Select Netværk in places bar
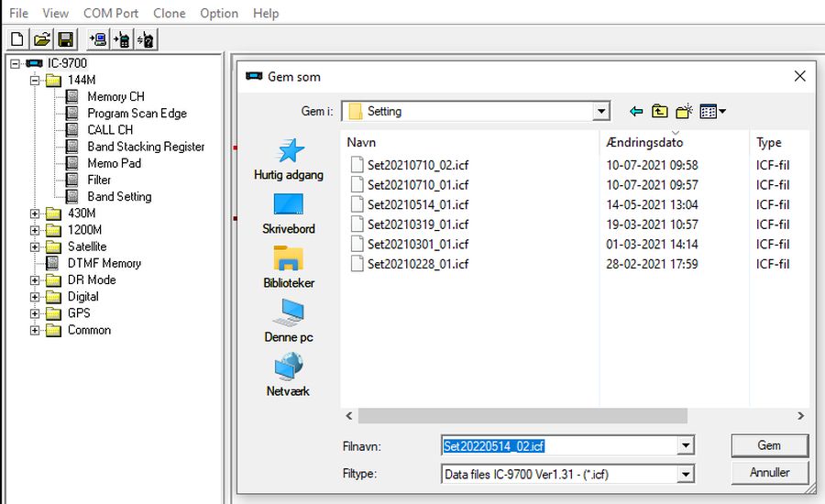This screenshot has width=825, height=504. 288,375
